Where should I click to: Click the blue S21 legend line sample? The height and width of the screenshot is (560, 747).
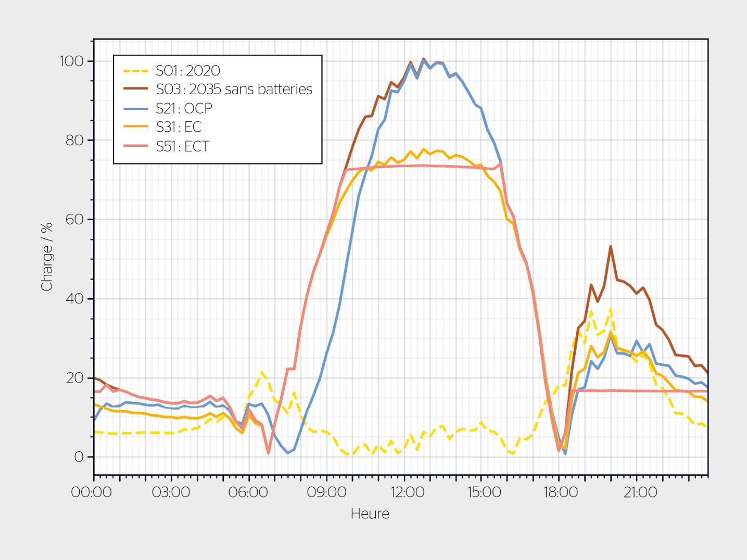[x=135, y=108]
